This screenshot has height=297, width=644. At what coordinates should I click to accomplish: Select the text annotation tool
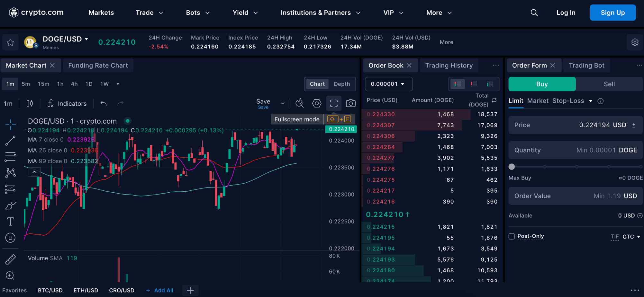(11, 221)
